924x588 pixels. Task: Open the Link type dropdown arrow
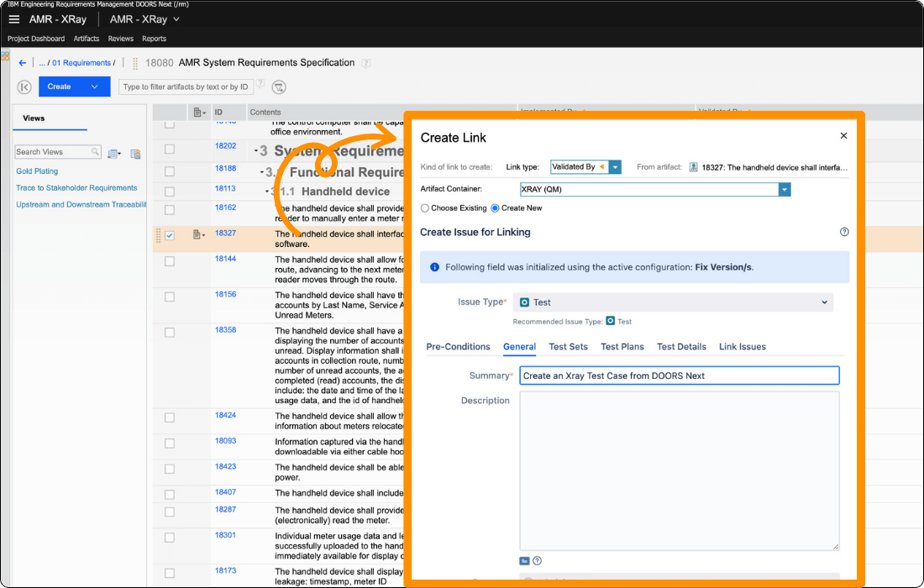coord(615,167)
